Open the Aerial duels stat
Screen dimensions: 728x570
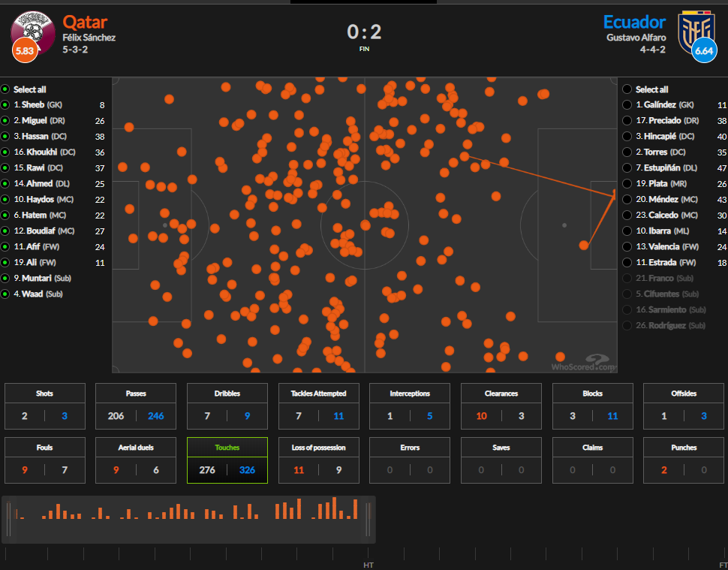(x=136, y=460)
